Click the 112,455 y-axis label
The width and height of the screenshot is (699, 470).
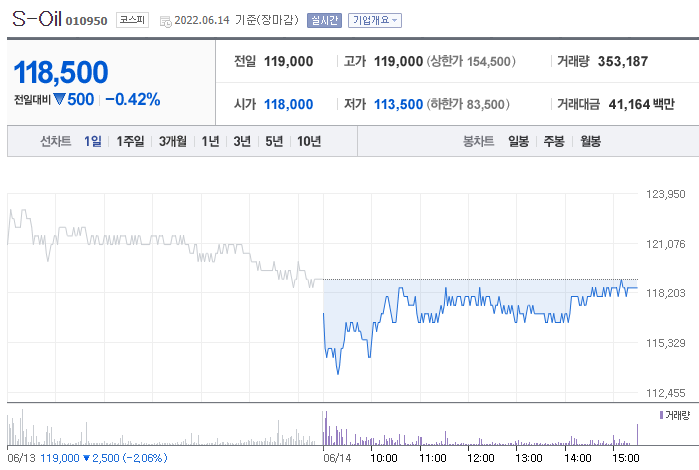tap(666, 393)
